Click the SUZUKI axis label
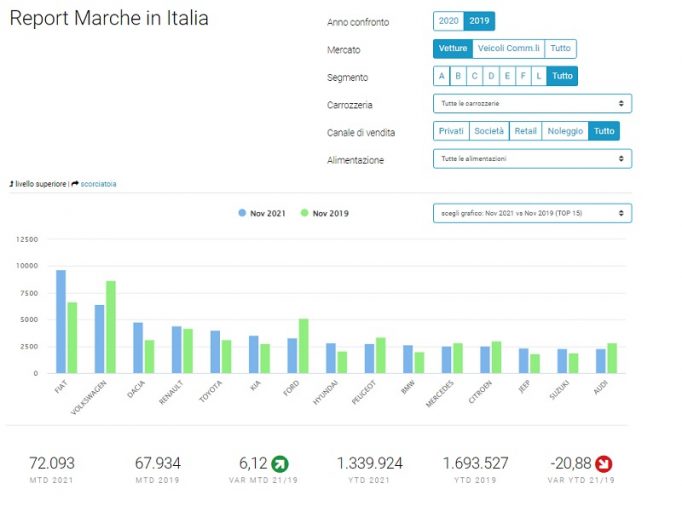The width and height of the screenshot is (682, 512). coord(559,390)
